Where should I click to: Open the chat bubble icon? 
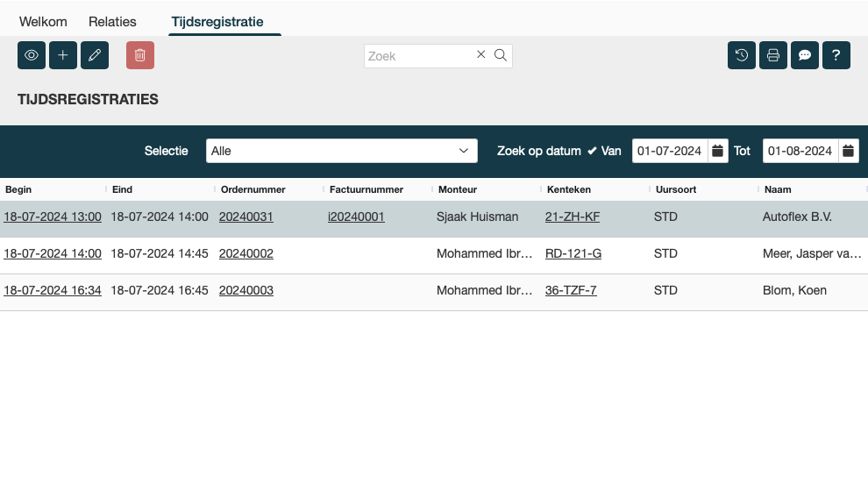click(805, 55)
